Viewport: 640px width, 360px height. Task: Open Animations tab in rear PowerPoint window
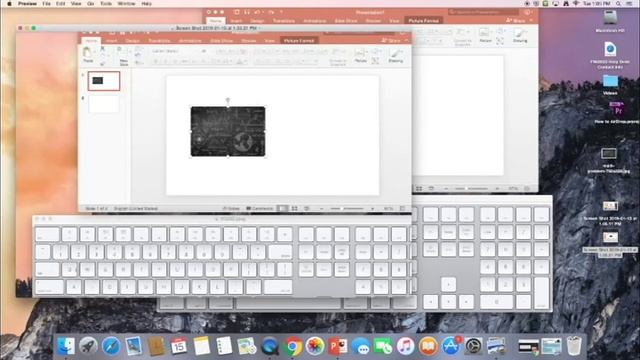pos(315,20)
